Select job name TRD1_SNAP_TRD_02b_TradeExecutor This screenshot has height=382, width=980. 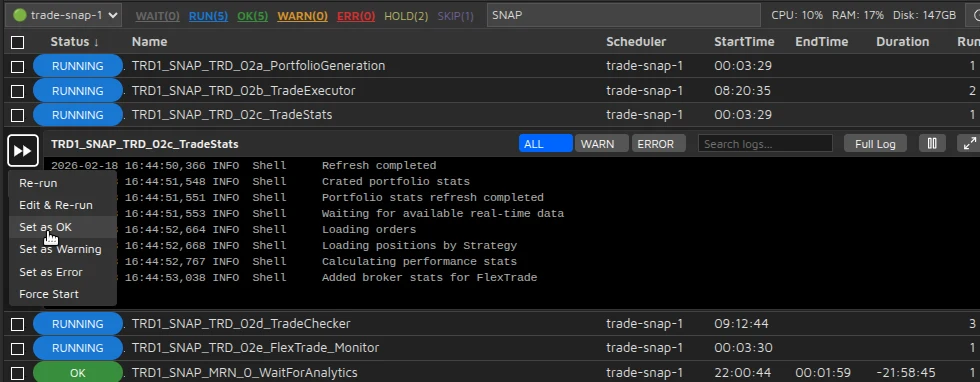[244, 91]
